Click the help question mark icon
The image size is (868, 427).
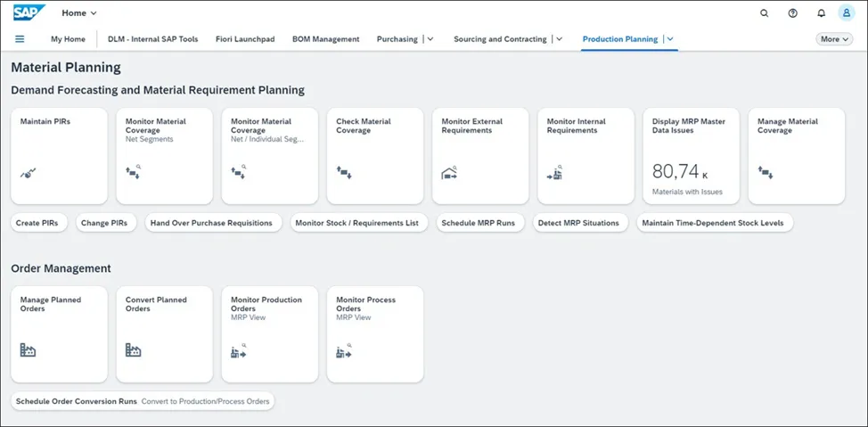tap(792, 13)
